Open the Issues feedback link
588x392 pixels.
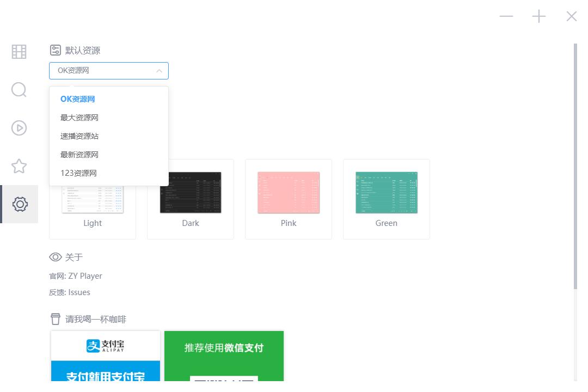coord(79,292)
